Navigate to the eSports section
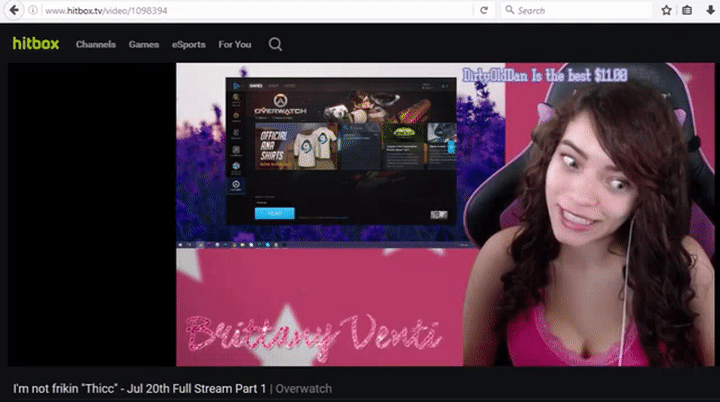This screenshot has width=720, height=402. pyautogui.click(x=188, y=44)
